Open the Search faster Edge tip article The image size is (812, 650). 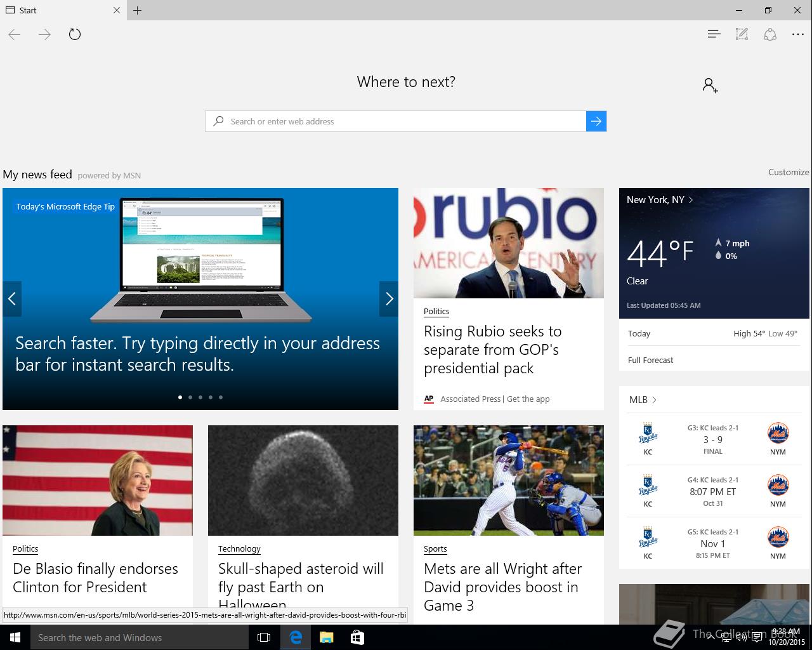198,354
